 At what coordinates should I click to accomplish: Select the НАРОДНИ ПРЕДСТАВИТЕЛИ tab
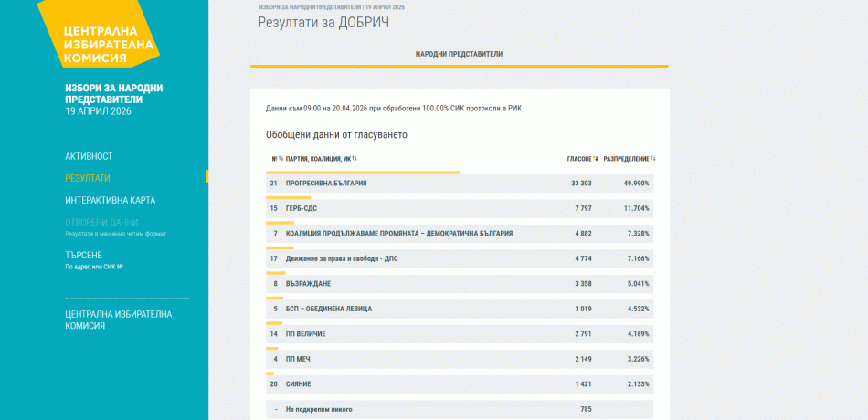click(459, 54)
